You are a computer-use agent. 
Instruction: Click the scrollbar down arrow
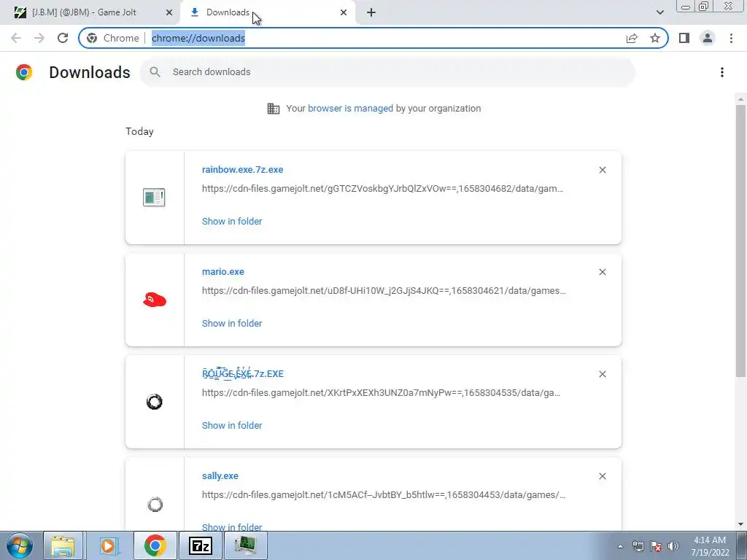pyautogui.click(x=740, y=524)
